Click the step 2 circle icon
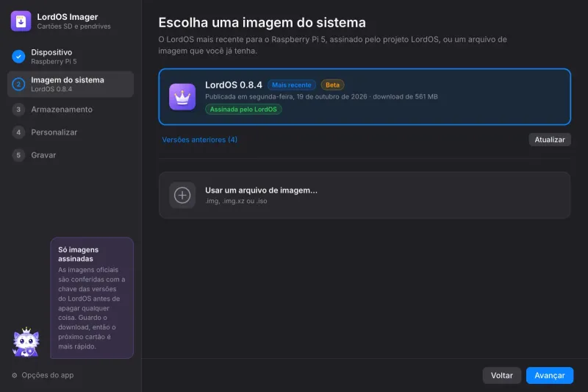 (x=18, y=85)
